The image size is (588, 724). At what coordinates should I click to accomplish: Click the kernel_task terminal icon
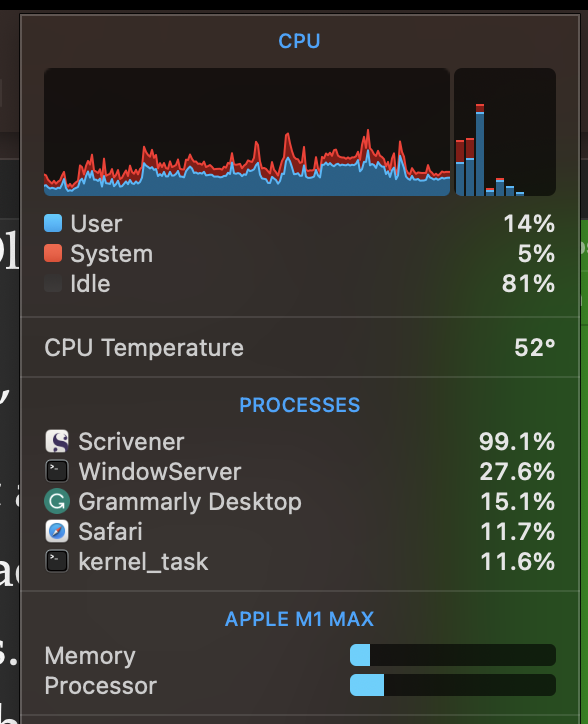57,561
